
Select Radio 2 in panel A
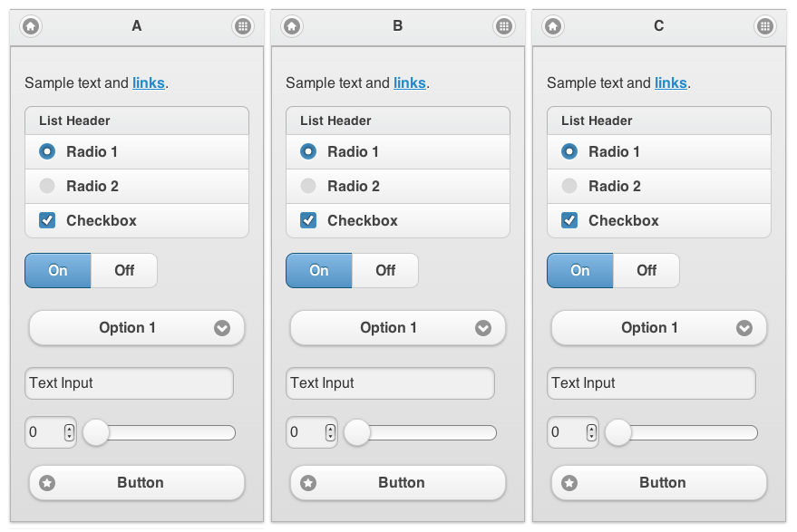point(137,187)
